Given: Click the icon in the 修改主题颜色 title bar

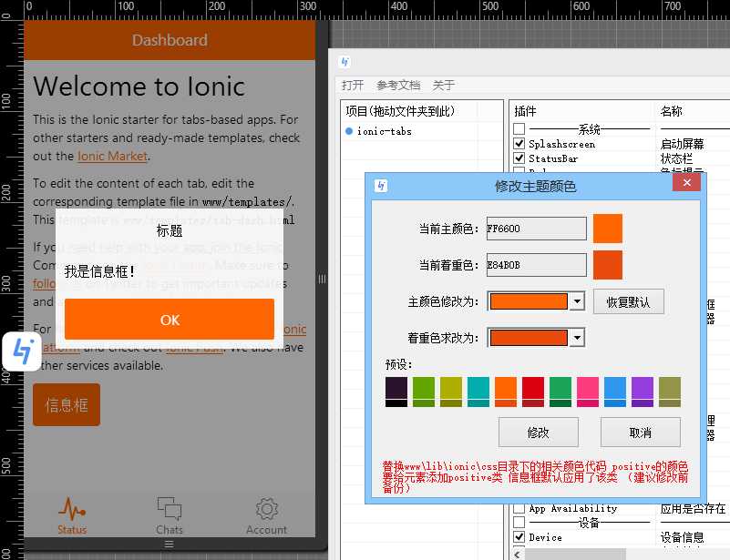Looking at the screenshot, I should pyautogui.click(x=381, y=186).
